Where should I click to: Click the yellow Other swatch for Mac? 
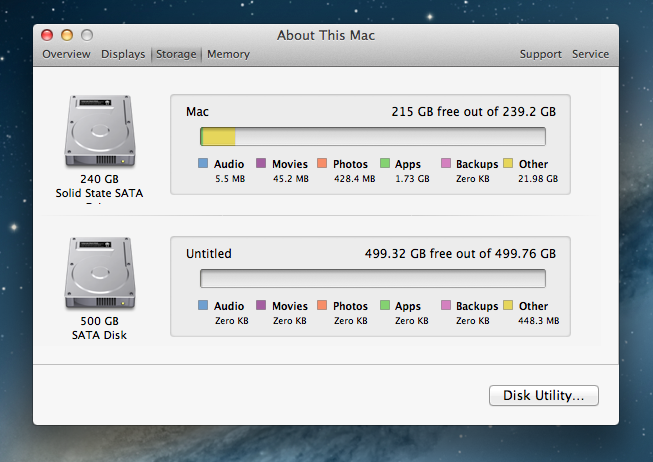click(508, 163)
